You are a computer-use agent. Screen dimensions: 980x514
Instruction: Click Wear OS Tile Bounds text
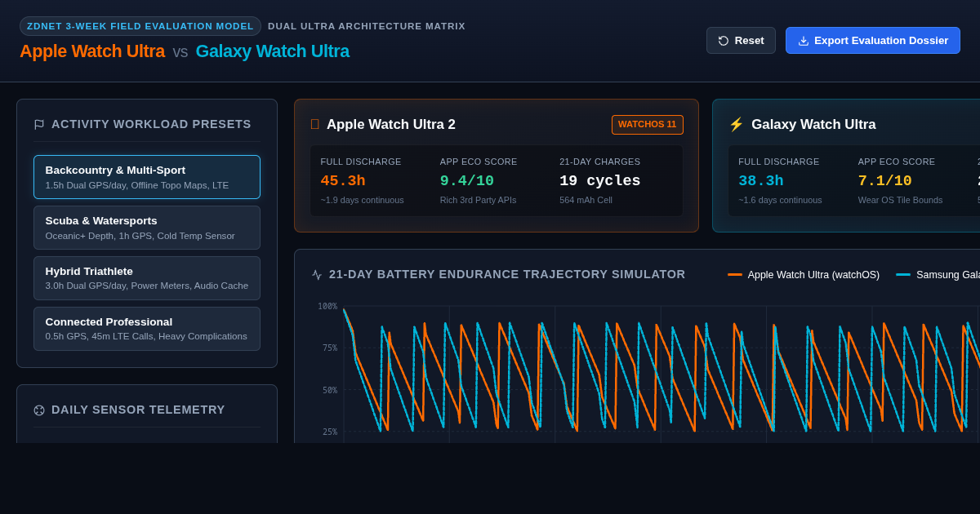pos(901,200)
